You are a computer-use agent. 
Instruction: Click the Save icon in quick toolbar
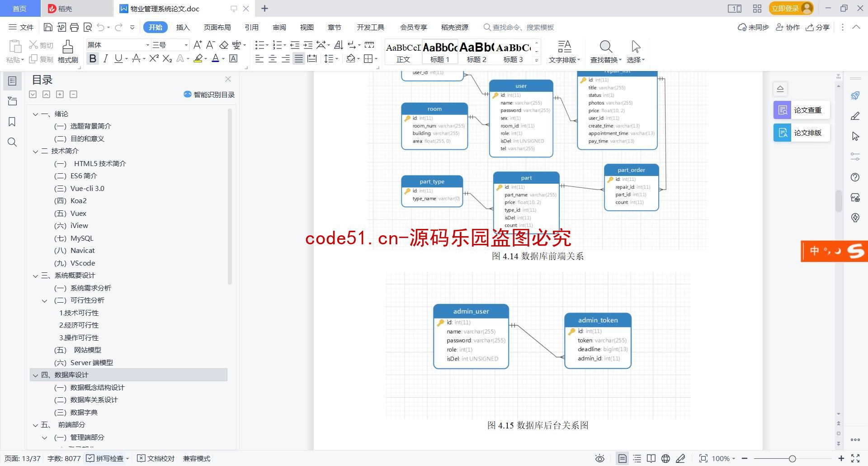(x=48, y=27)
